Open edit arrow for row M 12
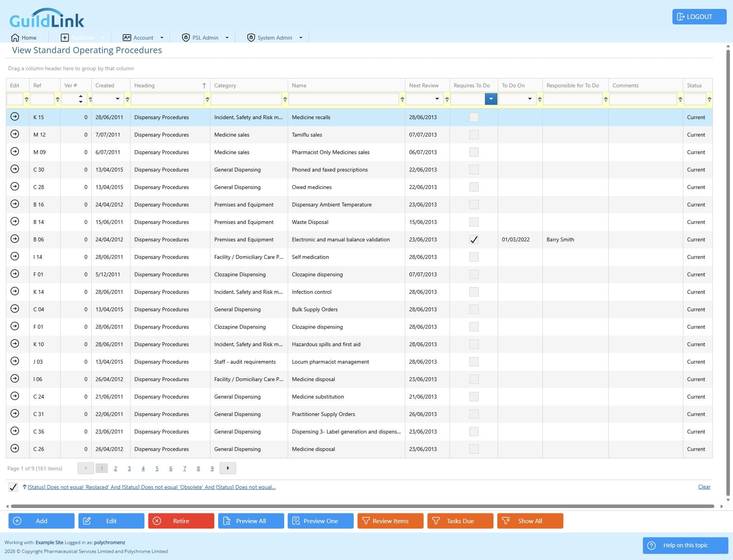The image size is (733, 560). (15, 134)
